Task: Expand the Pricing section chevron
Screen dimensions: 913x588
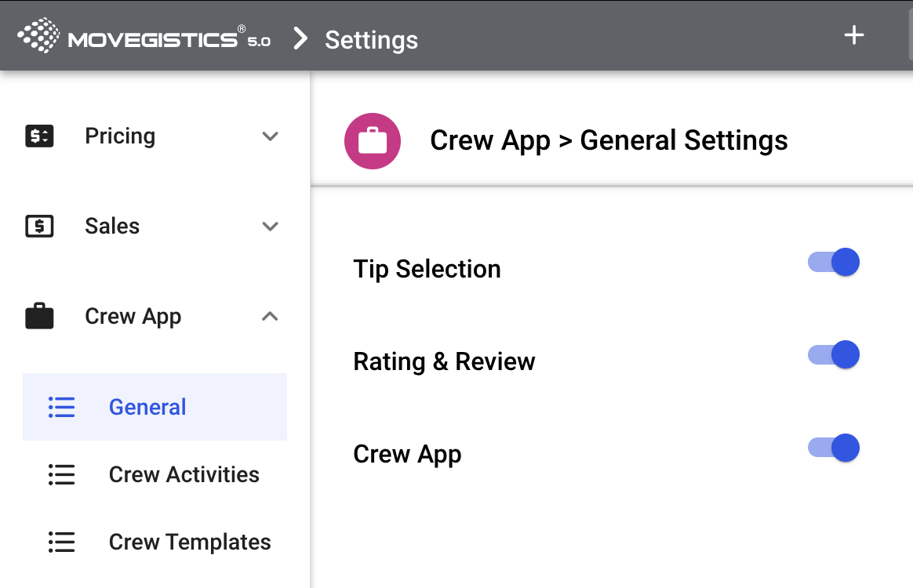Action: click(x=270, y=136)
